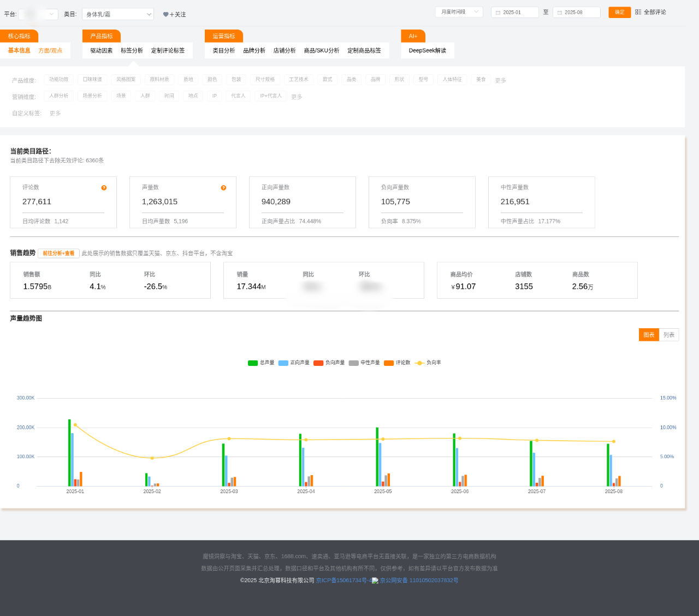Switch to the 标签分析 tab

[x=132, y=50]
